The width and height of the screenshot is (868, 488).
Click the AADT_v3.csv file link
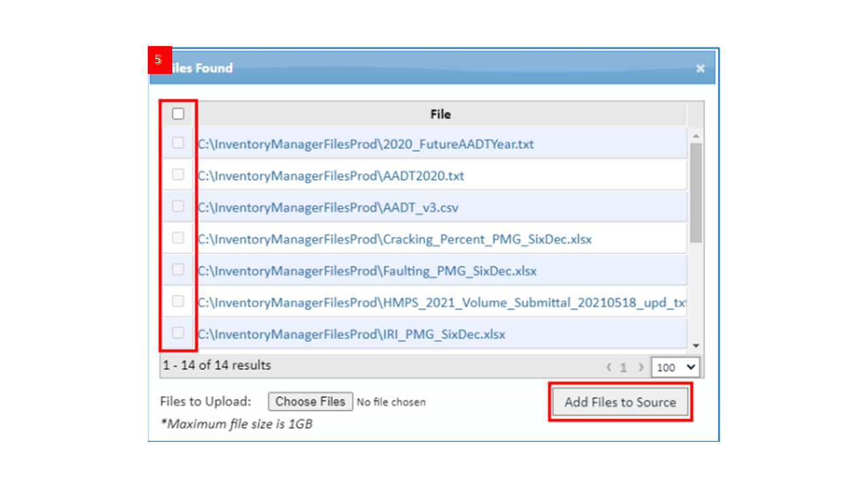328,207
